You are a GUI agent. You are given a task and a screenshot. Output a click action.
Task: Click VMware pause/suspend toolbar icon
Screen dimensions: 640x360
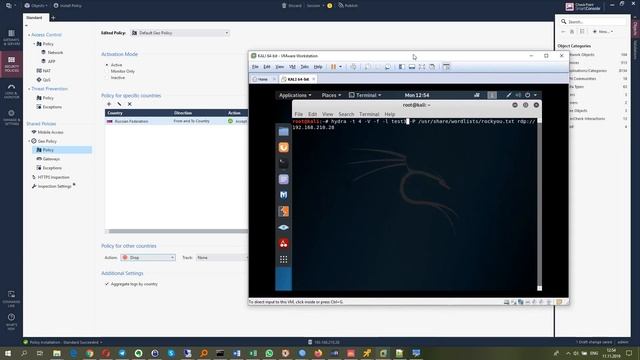point(333,67)
